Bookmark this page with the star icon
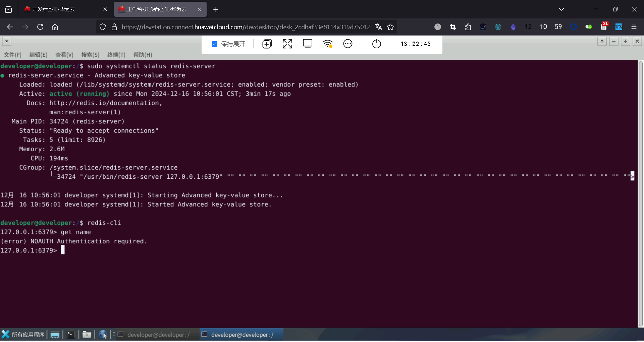 tap(390, 27)
